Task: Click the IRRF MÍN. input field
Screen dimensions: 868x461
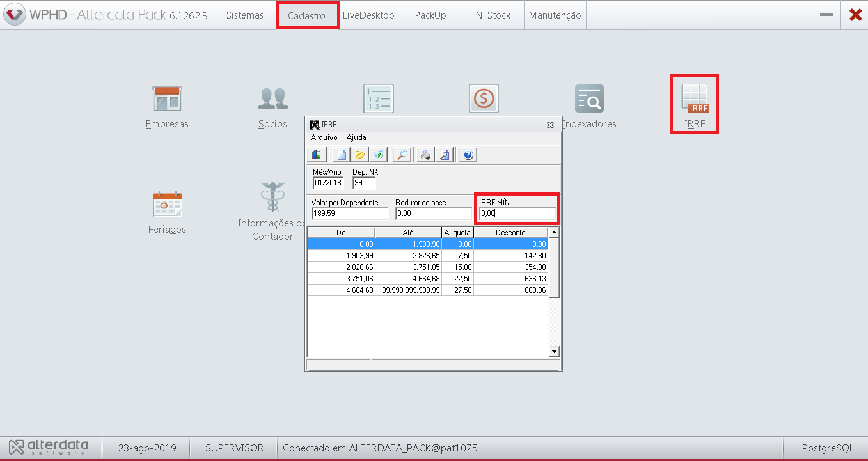Action: (517, 214)
